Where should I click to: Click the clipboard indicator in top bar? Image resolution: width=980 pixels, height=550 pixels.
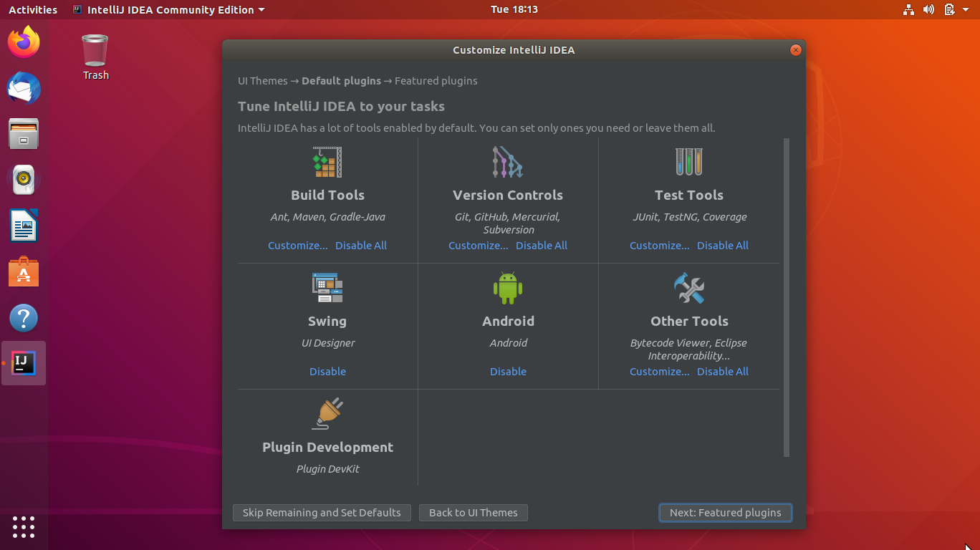pos(949,9)
